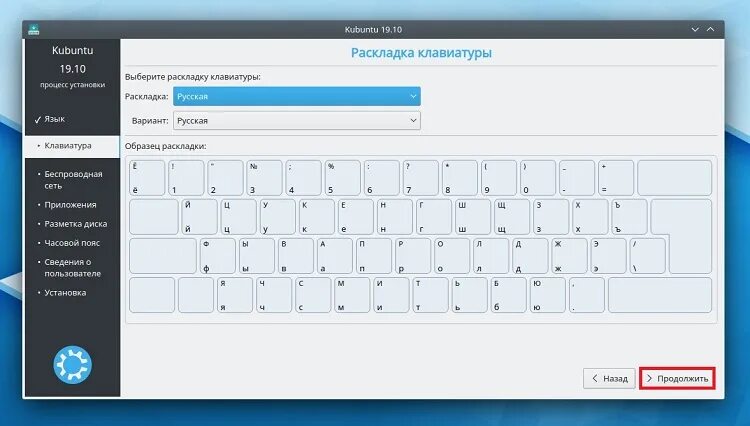Screen dimensions: 750x426
Task: Click the № 3 key in layout preview
Action: tap(264, 178)
